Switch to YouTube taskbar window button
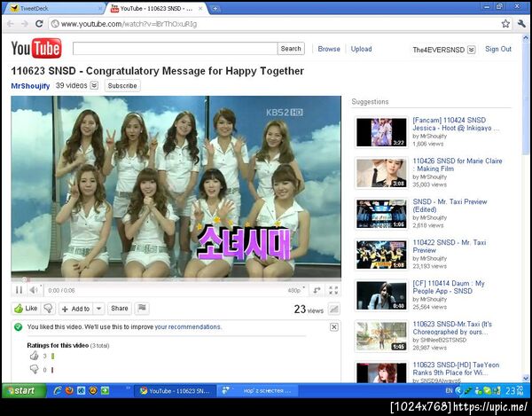Viewport: 532px width, 416px height. [175, 391]
